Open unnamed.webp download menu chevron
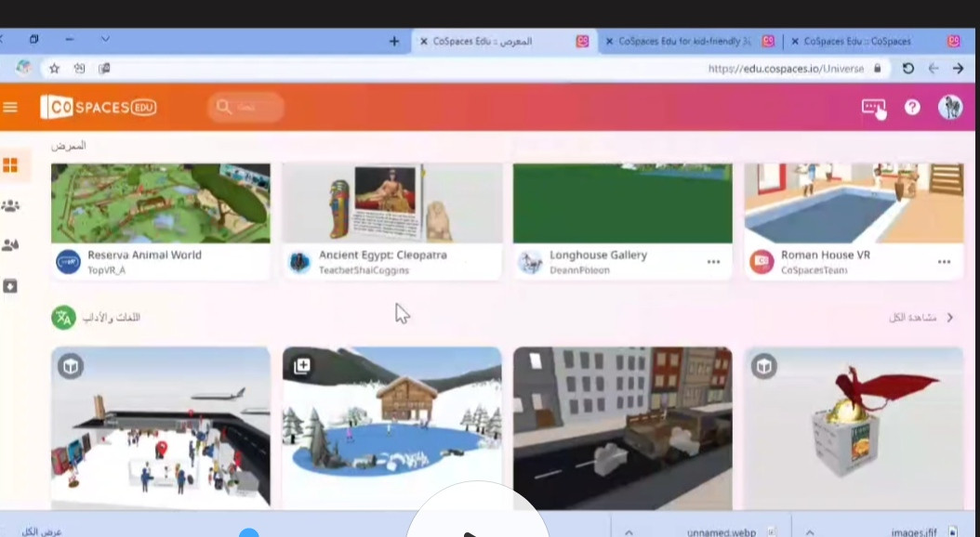 tap(629, 532)
